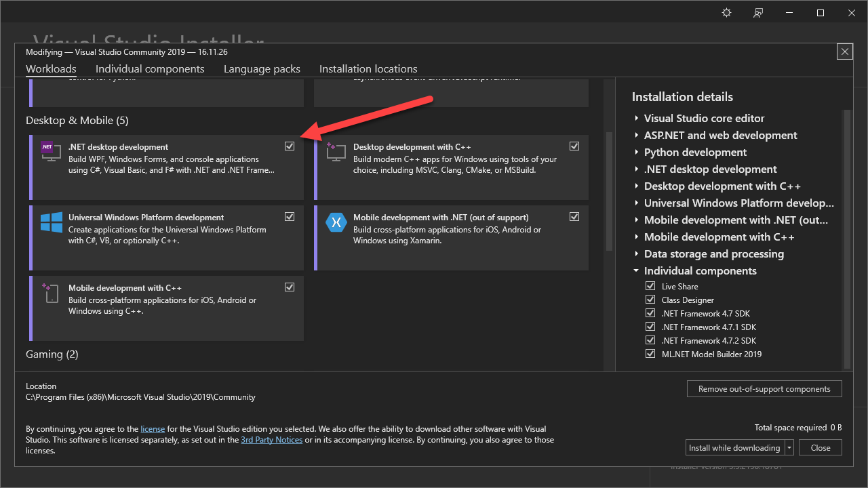Screen dimensions: 868x488
Task: Click the theme sun icon in title bar
Action: pos(727,13)
